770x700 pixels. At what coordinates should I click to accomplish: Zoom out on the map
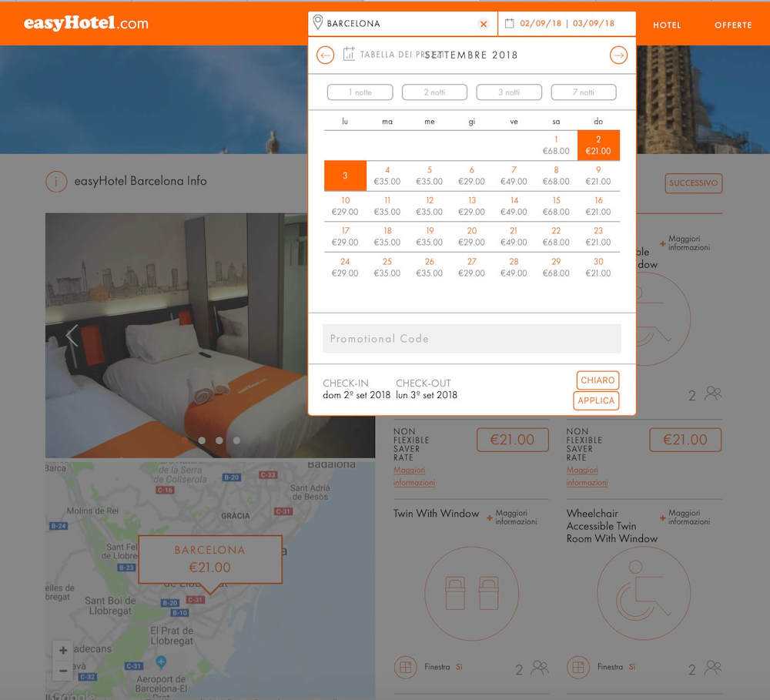click(62, 670)
